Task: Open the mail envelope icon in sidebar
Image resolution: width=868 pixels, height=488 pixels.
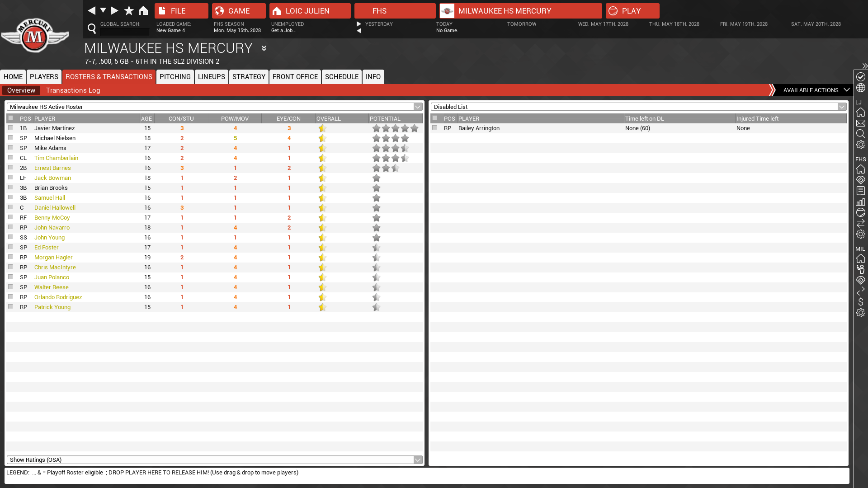Action: click(860, 123)
